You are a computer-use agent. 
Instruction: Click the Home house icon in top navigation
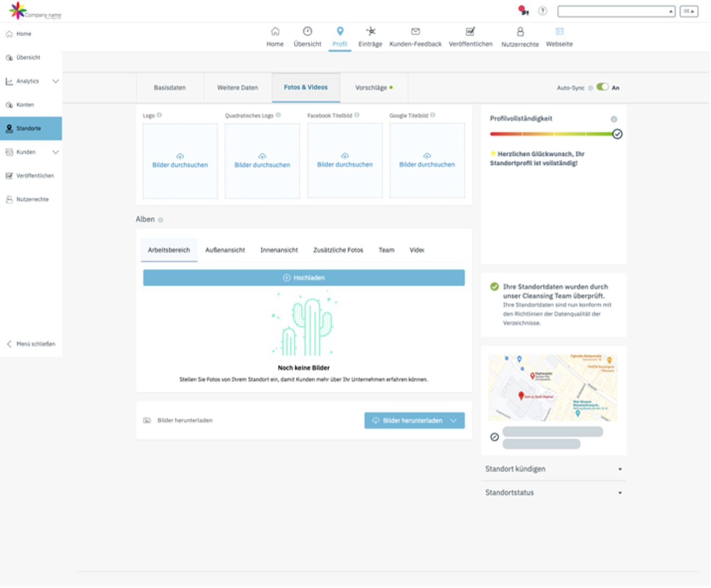(x=276, y=31)
